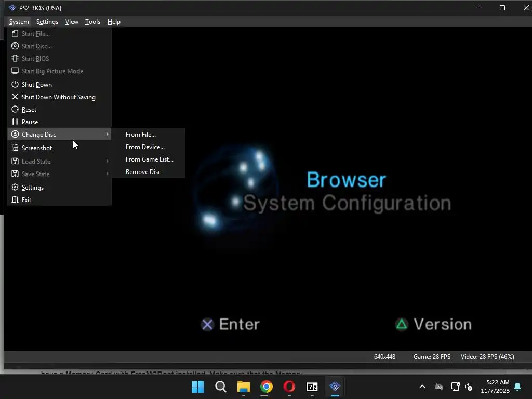Click the Exit door icon
The width and height of the screenshot is (532, 399).
(x=15, y=199)
